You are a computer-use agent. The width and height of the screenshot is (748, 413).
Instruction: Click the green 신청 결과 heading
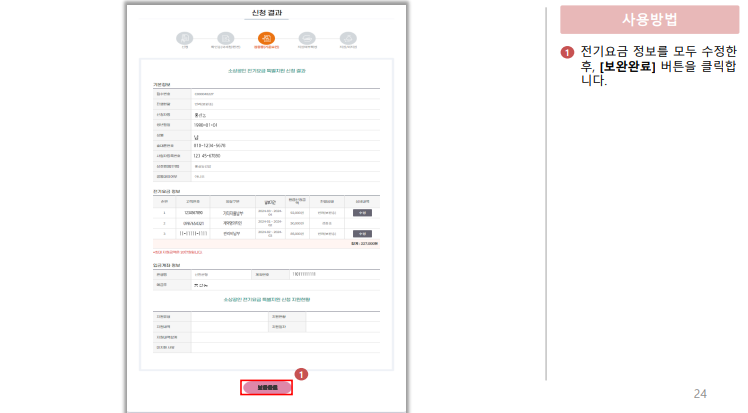tap(267, 71)
